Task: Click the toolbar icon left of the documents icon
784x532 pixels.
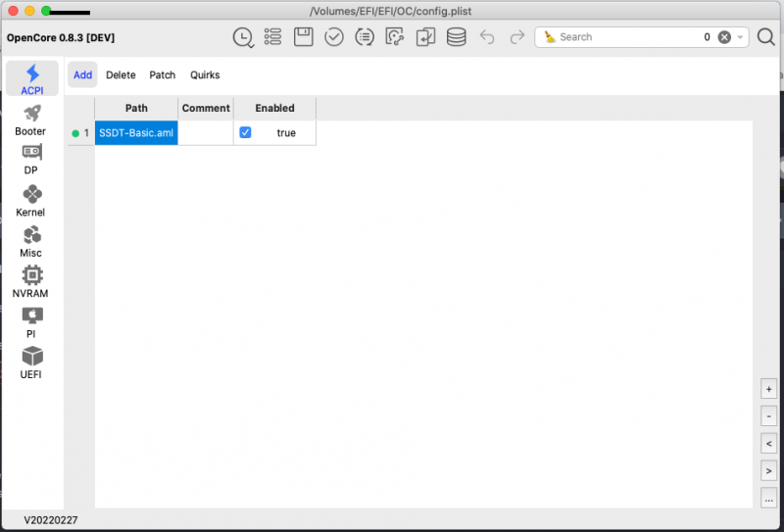Action: [395, 37]
